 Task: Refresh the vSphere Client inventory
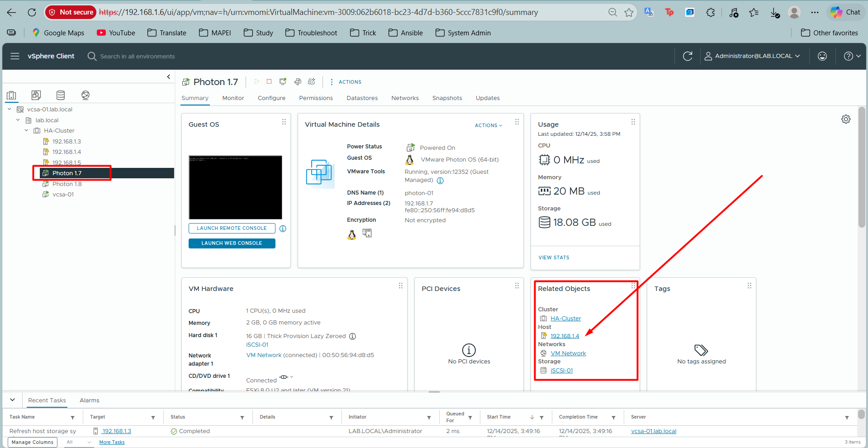(688, 56)
